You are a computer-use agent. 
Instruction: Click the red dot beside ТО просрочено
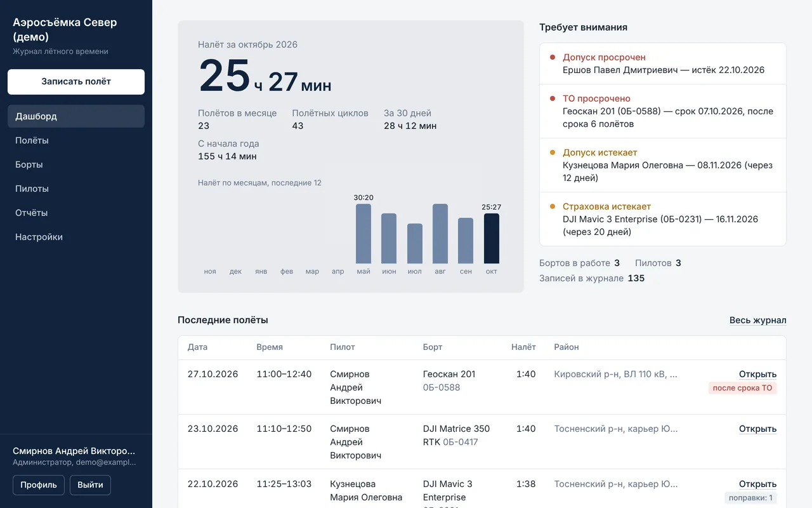point(553,98)
